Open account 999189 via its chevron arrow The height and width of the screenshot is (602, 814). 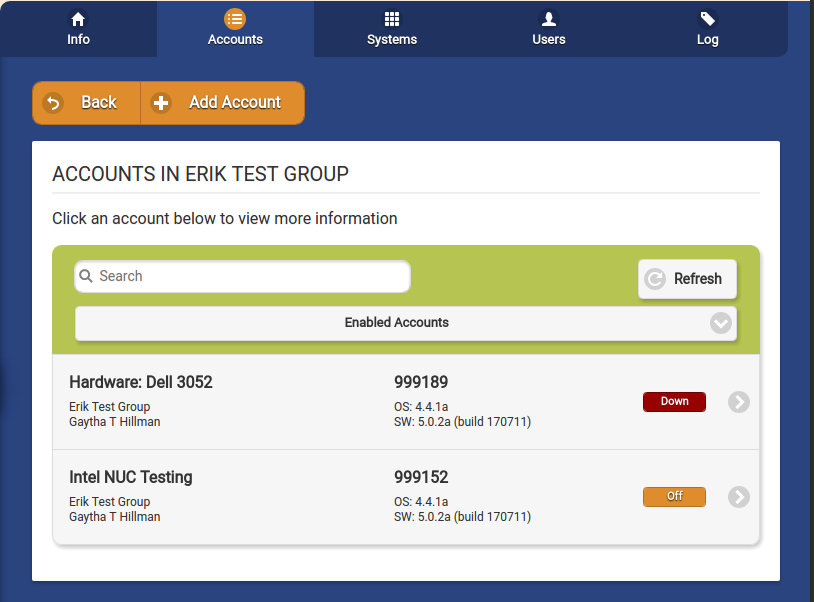click(x=739, y=402)
